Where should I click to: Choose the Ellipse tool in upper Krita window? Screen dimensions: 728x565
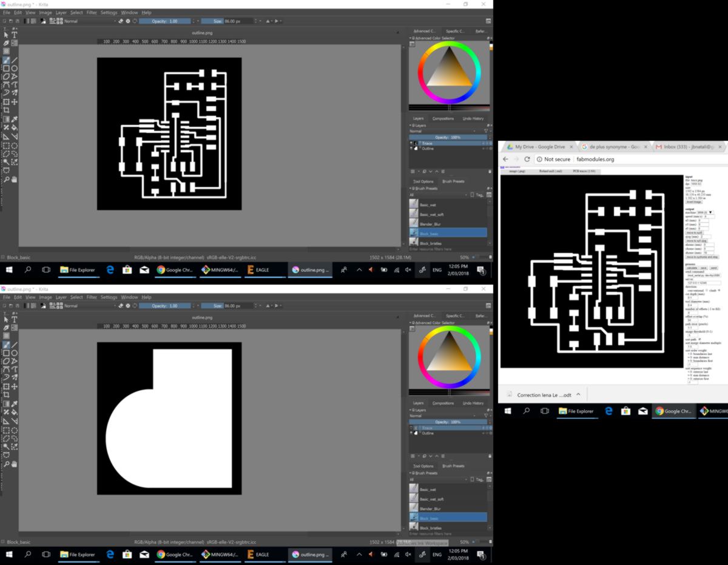click(x=15, y=68)
